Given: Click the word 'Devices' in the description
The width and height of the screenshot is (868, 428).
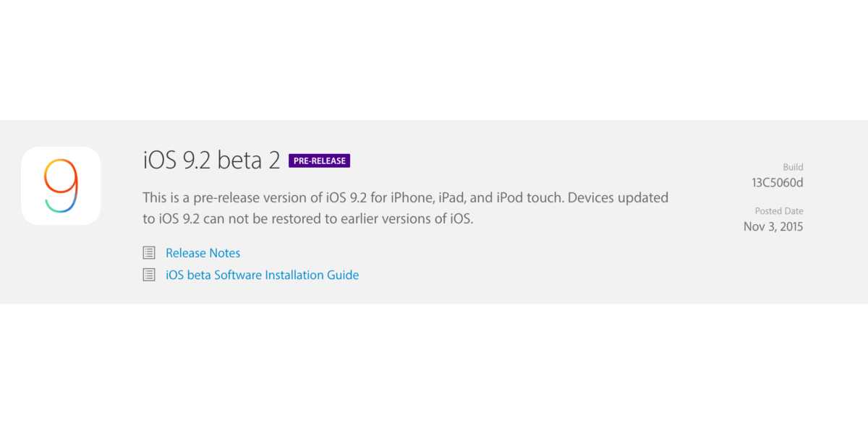Looking at the screenshot, I should coord(593,197).
